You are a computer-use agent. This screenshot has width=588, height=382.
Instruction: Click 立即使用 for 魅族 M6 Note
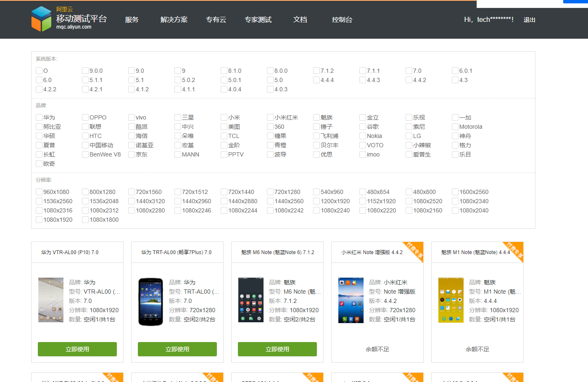click(x=277, y=349)
